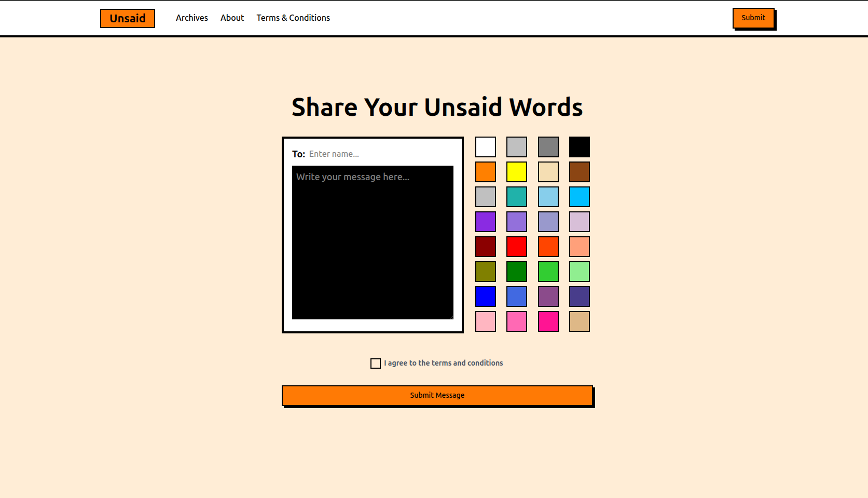
Task: Pick the dark red maroon swatch
Action: coord(486,247)
